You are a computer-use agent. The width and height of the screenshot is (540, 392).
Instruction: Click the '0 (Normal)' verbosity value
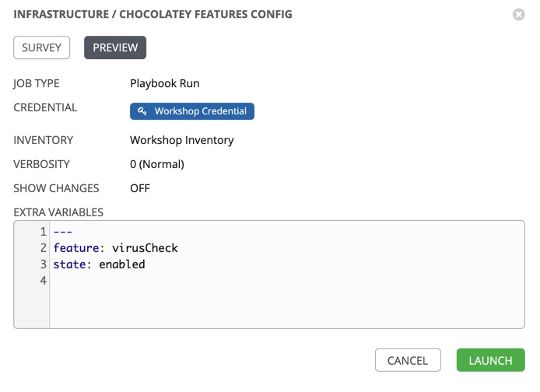pos(156,164)
